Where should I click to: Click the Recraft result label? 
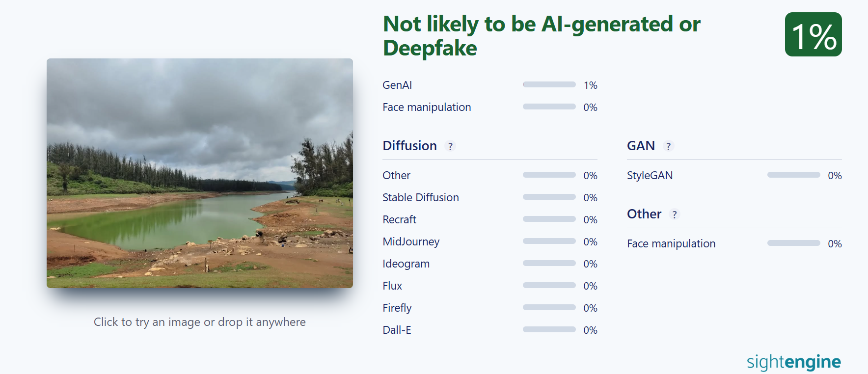(399, 219)
